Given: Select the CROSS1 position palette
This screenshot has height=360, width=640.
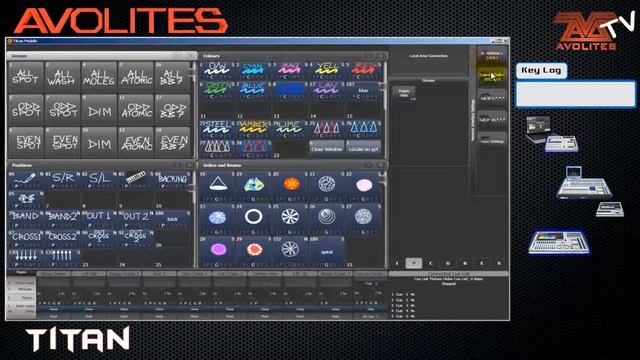Looking at the screenshot, I should (x=26, y=239).
